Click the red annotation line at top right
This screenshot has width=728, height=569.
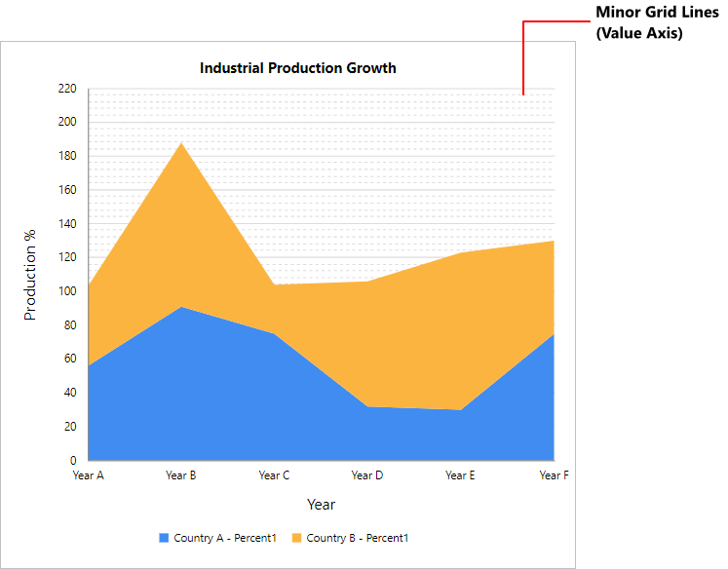(x=524, y=57)
